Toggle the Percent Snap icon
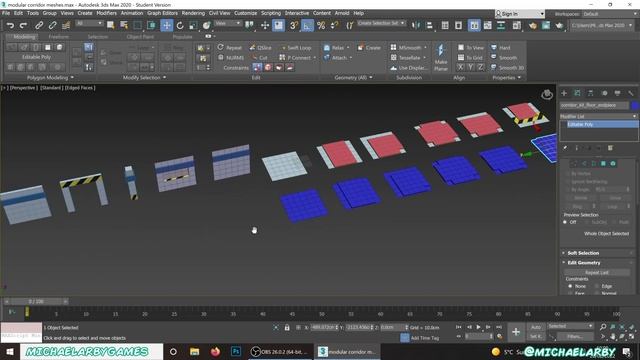This screenshot has height=360, width=640. [x=321, y=25]
